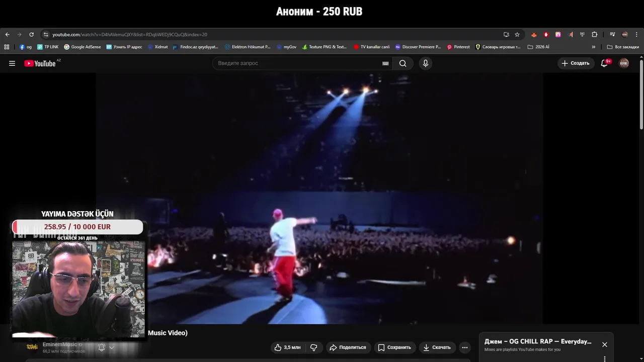The width and height of the screenshot is (644, 362).
Task: Click the Сохранить save button
Action: pos(395,347)
